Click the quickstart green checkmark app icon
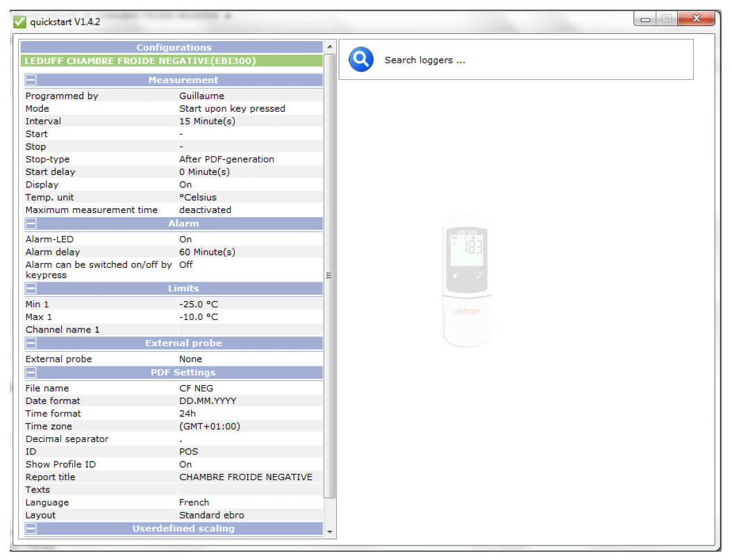 pos(19,22)
